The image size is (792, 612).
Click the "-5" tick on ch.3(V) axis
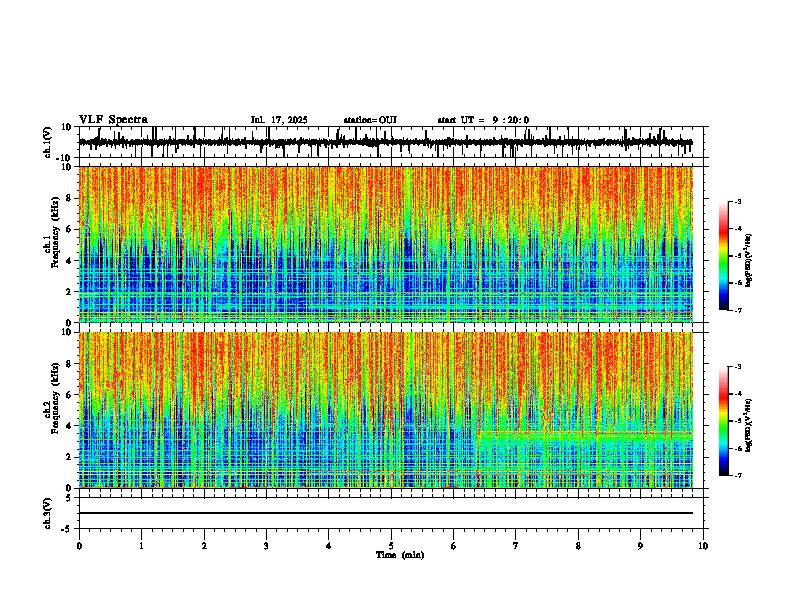pyautogui.click(x=67, y=529)
